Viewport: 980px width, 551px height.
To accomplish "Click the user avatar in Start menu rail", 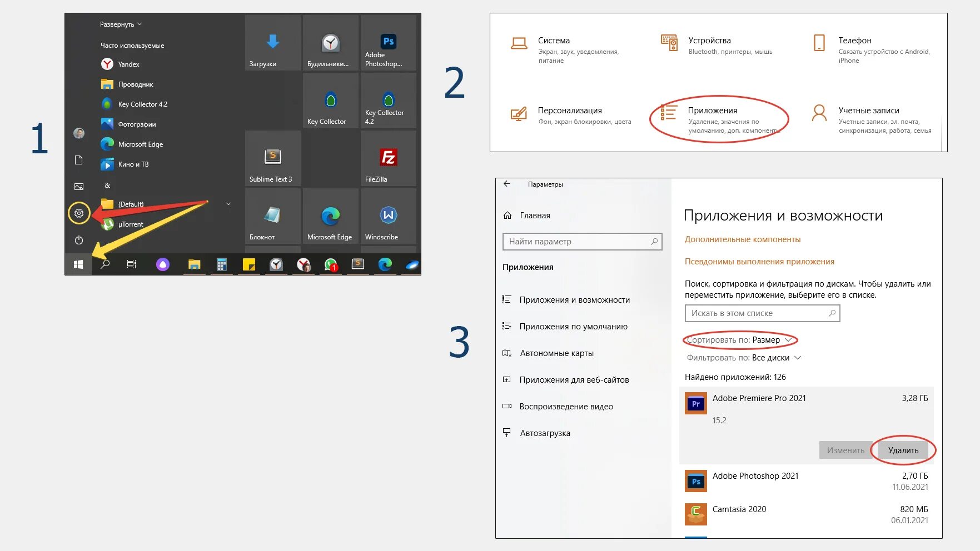I will 79,133.
